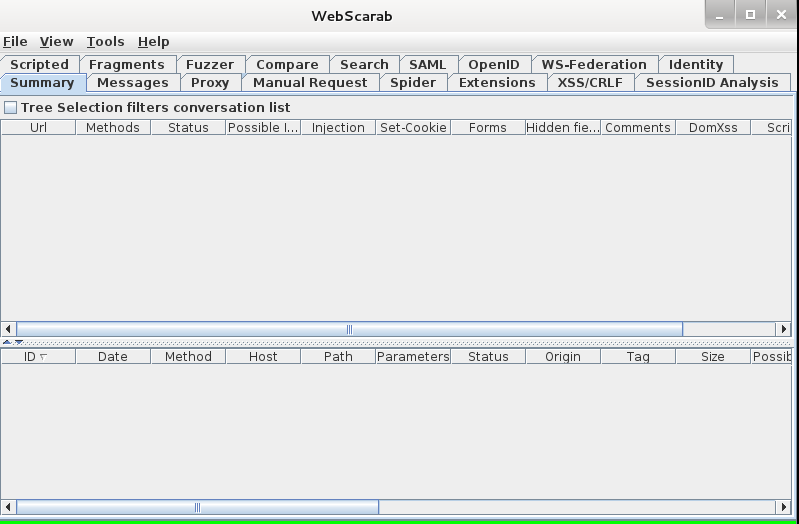Click the Injection column header
The image size is (799, 524).
click(338, 127)
